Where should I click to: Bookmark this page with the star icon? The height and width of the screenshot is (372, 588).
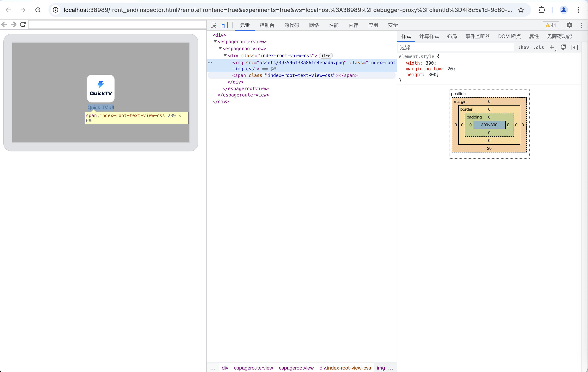click(521, 10)
